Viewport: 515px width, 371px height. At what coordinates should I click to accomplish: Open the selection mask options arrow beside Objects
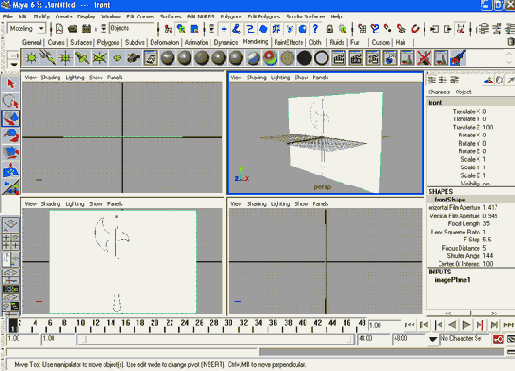[104, 29]
